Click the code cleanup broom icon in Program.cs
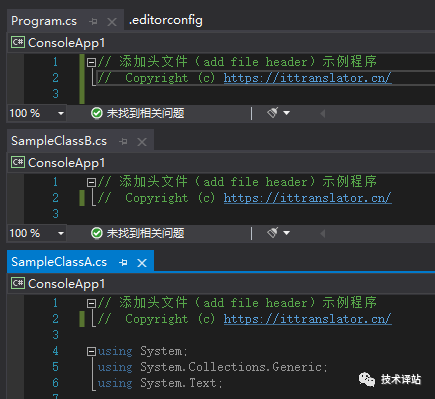Viewport: 435px width, 399px height. click(x=273, y=113)
